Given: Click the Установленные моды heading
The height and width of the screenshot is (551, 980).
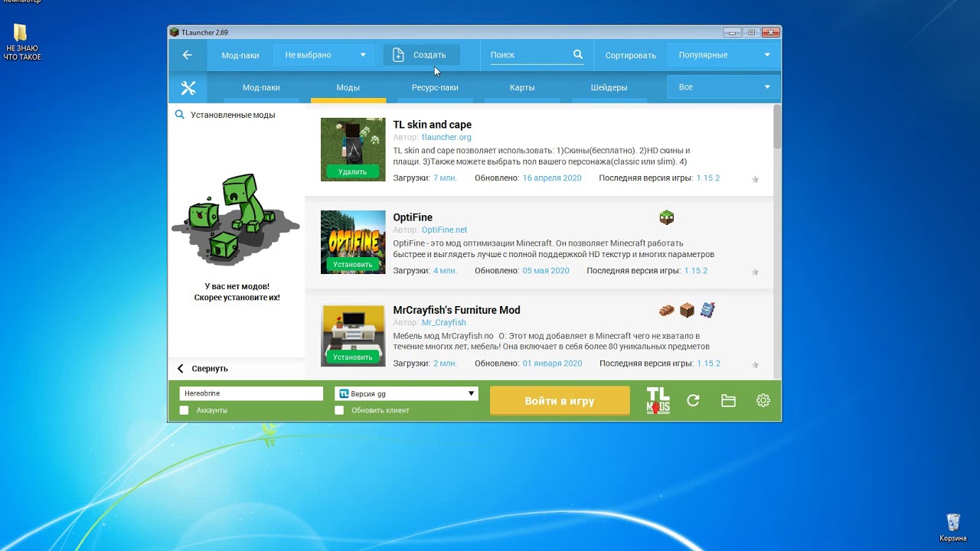Looking at the screenshot, I should coord(233,115).
